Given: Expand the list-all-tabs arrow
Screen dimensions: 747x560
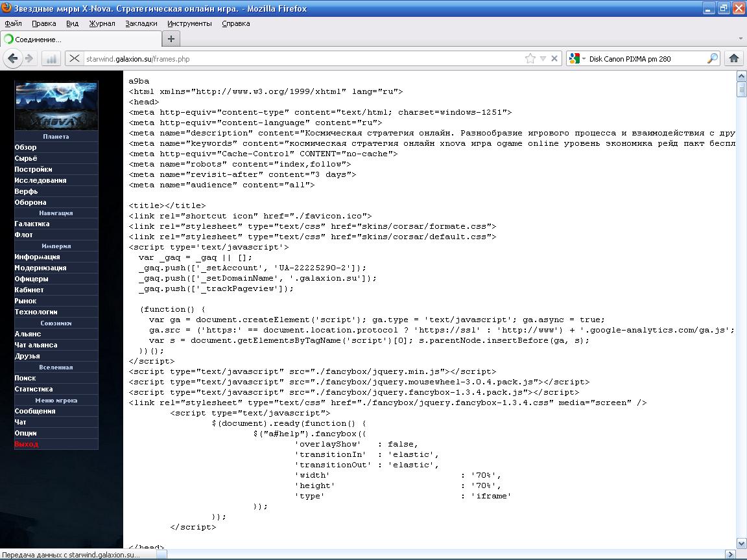Looking at the screenshot, I should [x=741, y=39].
